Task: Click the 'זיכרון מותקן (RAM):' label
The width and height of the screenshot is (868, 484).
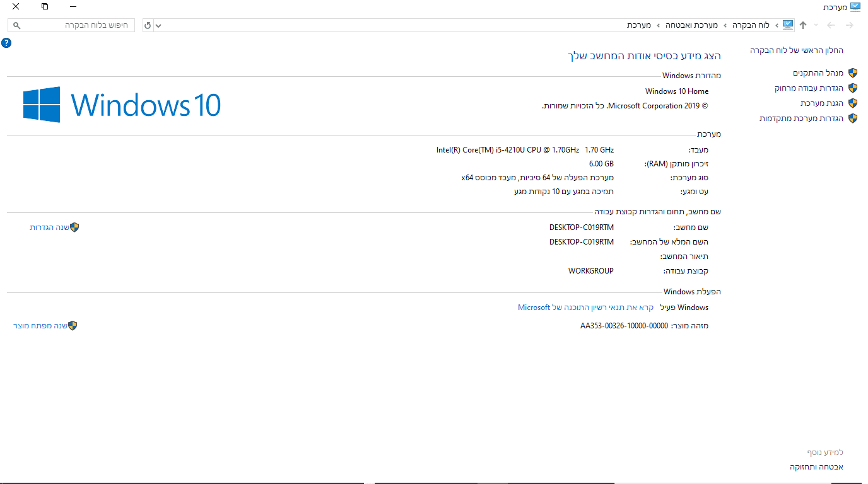Action: (676, 164)
